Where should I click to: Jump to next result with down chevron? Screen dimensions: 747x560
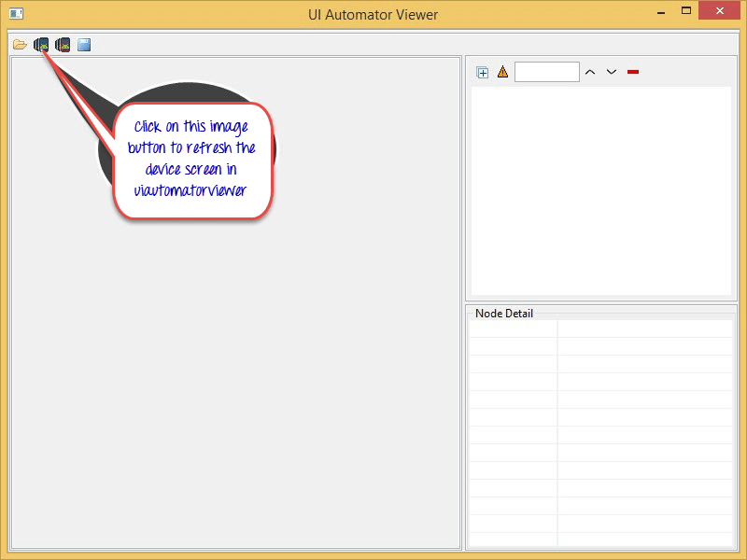coord(612,72)
